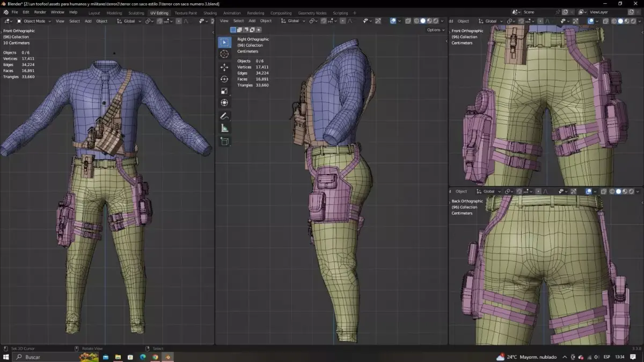The width and height of the screenshot is (644, 362).
Task: Toggle overlays button in middle viewport
Action: point(393,21)
